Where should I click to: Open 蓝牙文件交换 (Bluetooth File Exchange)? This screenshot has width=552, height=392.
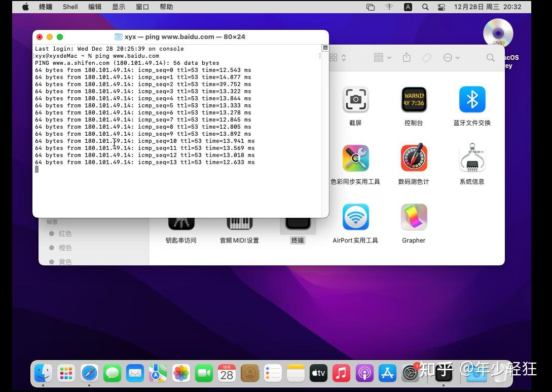click(x=472, y=99)
